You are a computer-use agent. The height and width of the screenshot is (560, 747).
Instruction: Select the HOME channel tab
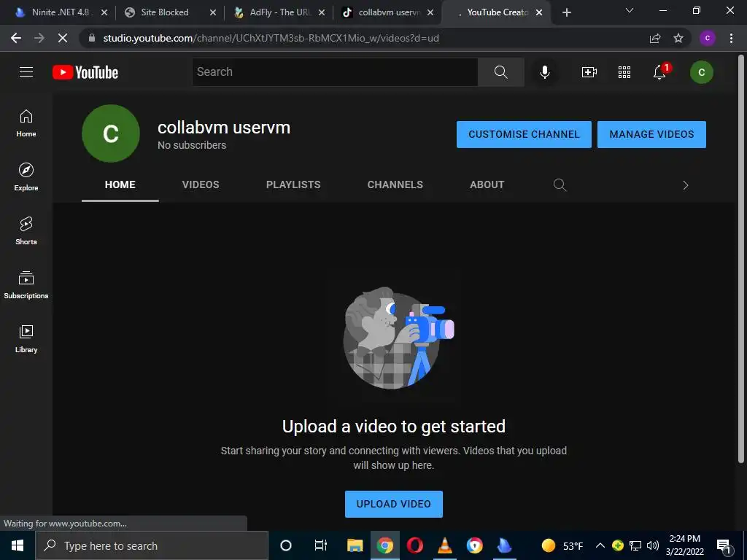120,184
